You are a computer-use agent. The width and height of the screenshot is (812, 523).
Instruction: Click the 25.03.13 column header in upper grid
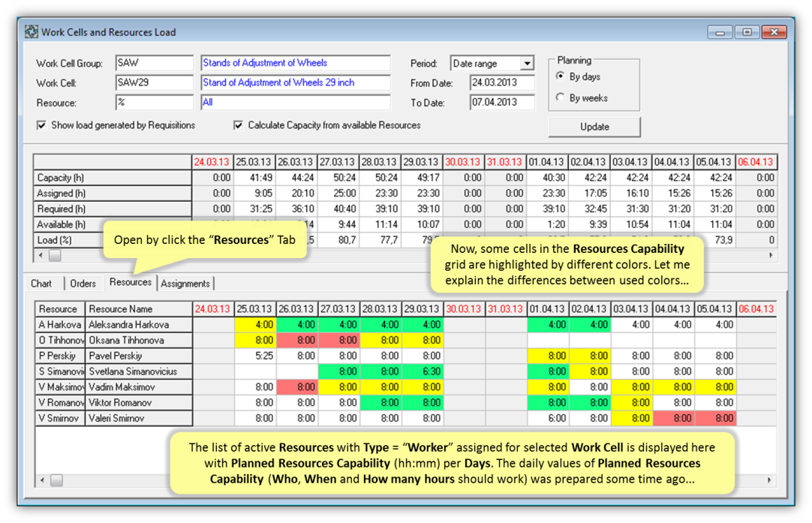pos(253,162)
